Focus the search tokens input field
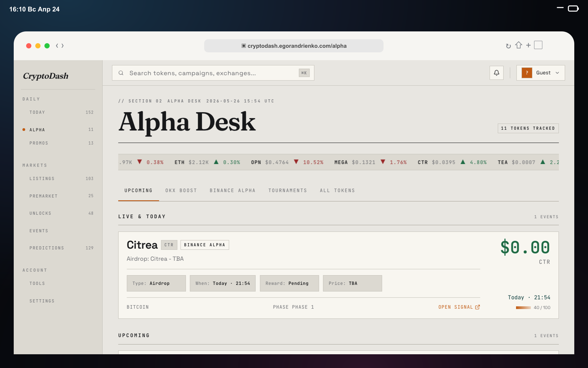The image size is (588, 368). [213, 73]
